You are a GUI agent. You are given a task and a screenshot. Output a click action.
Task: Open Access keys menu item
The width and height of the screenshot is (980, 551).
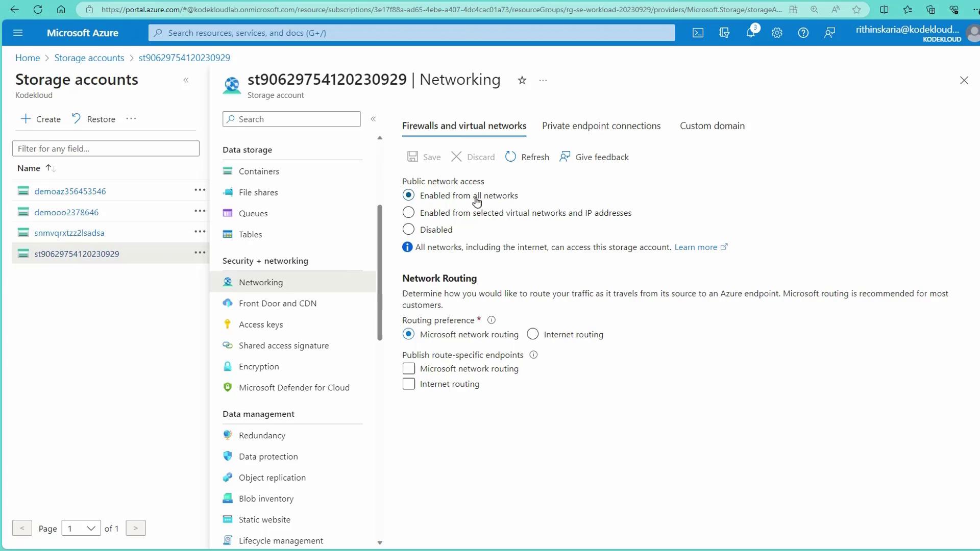tap(260, 324)
